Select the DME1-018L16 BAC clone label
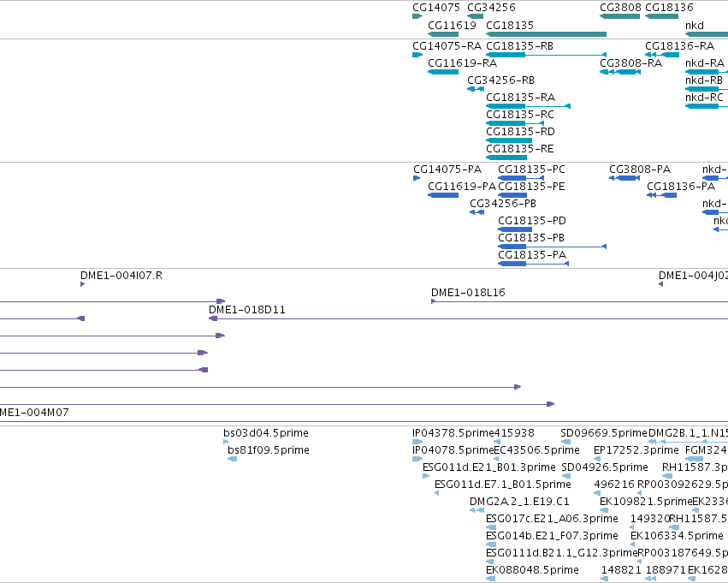 468,293
